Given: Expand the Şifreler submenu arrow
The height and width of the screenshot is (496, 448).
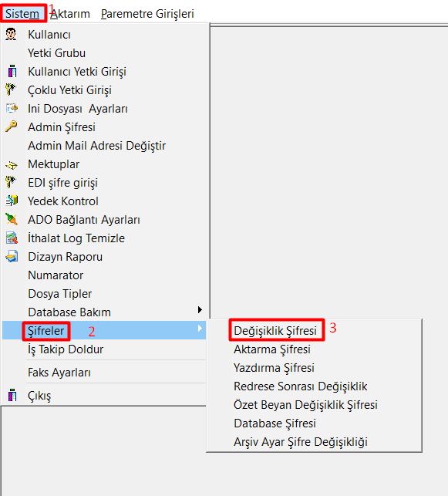Looking at the screenshot, I should pyautogui.click(x=200, y=329).
